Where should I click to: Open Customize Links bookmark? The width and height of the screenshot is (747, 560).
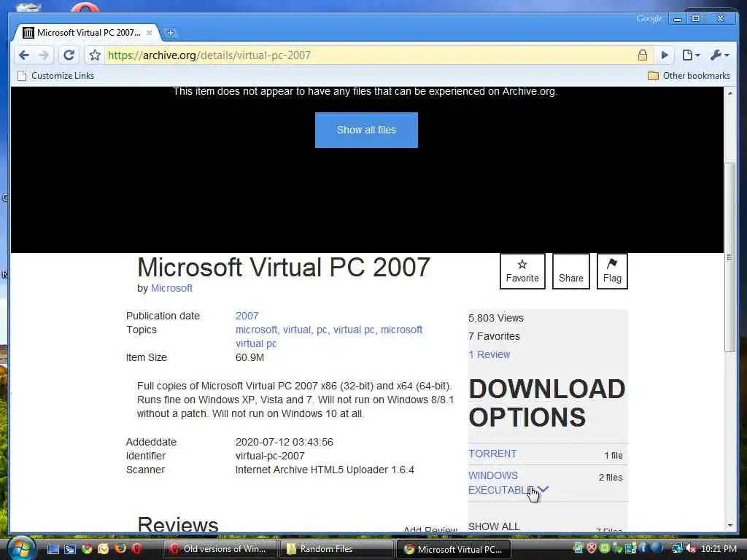(55, 76)
